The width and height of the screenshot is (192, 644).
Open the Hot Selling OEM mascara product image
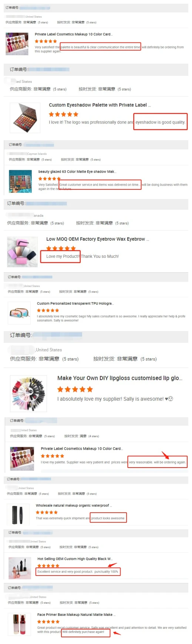20,568
